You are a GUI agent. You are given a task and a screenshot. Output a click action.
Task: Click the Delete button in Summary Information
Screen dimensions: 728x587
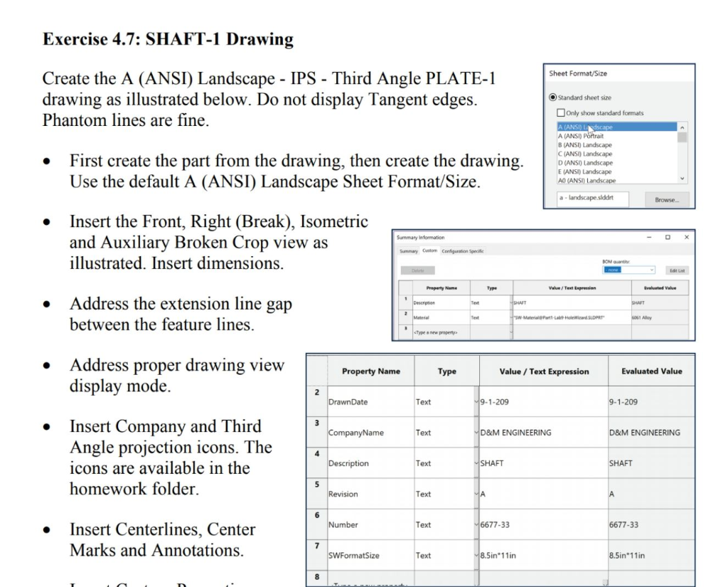(x=418, y=270)
